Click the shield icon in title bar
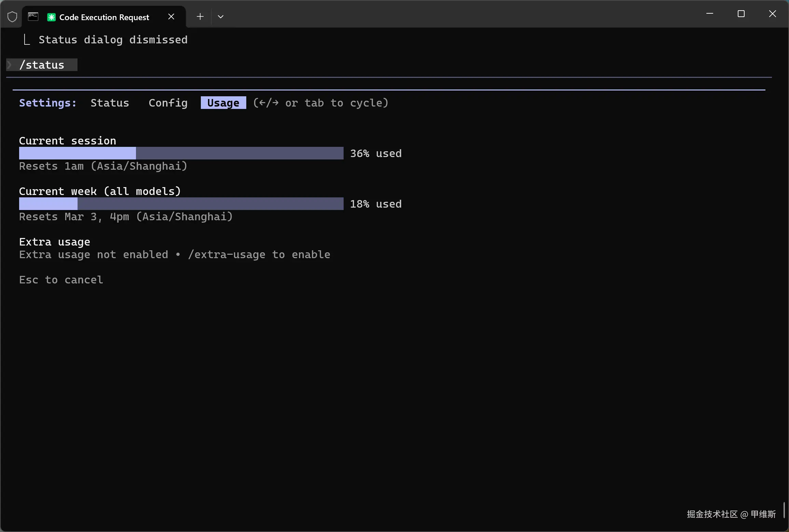This screenshot has height=532, width=789. coord(12,17)
